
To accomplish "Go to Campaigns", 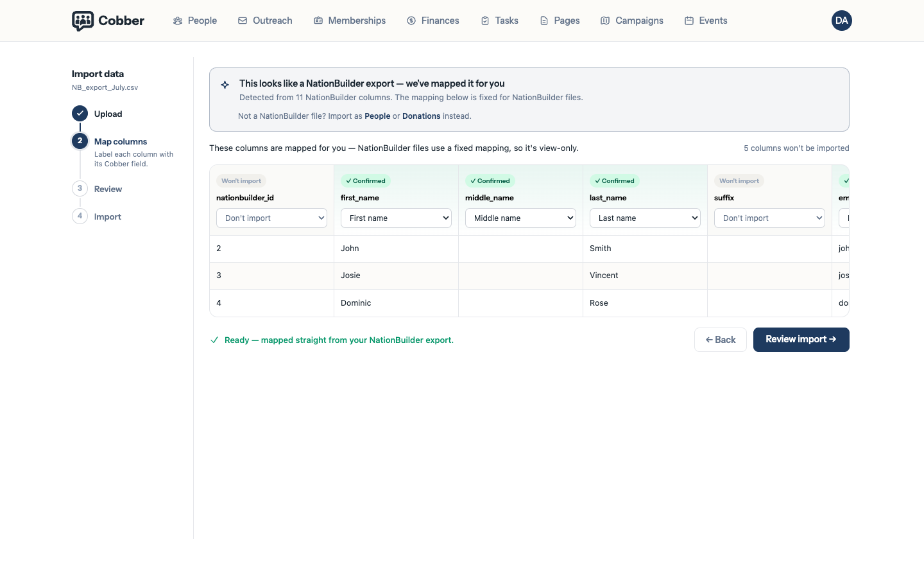I will pyautogui.click(x=632, y=21).
